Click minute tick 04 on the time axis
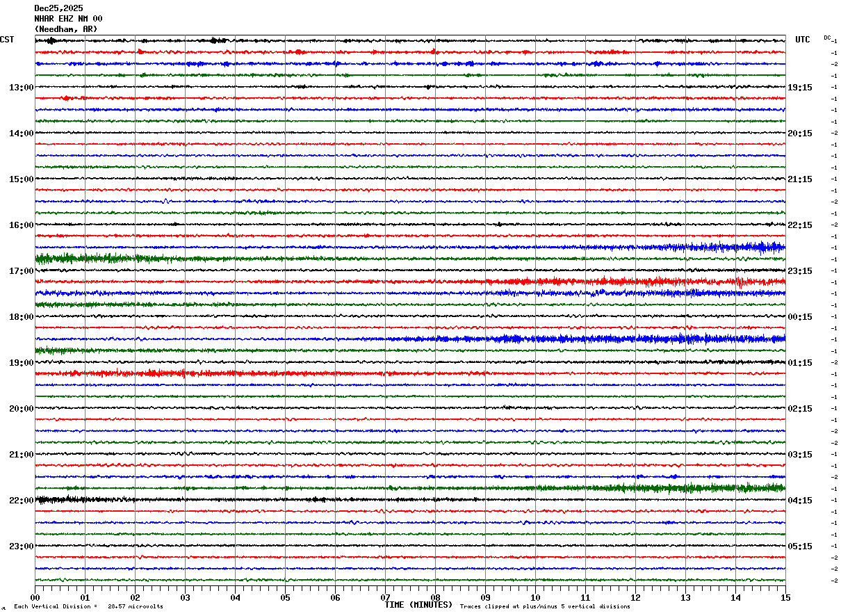841x616 pixels. pyautogui.click(x=235, y=597)
